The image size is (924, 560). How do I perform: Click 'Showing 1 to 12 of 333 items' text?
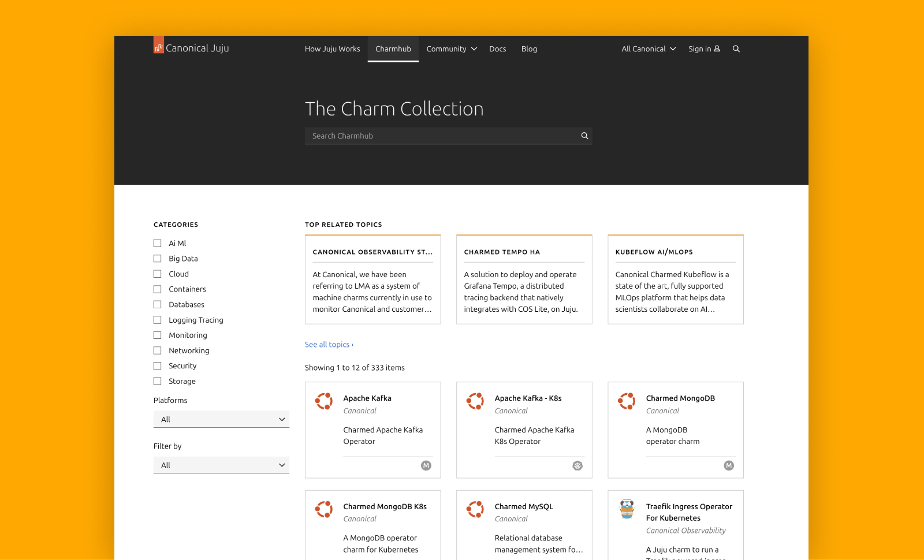(355, 368)
